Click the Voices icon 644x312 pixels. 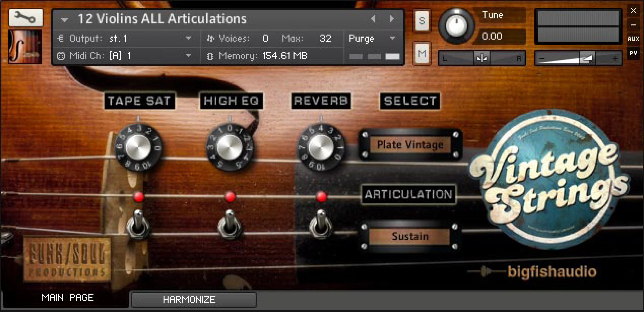click(210, 38)
